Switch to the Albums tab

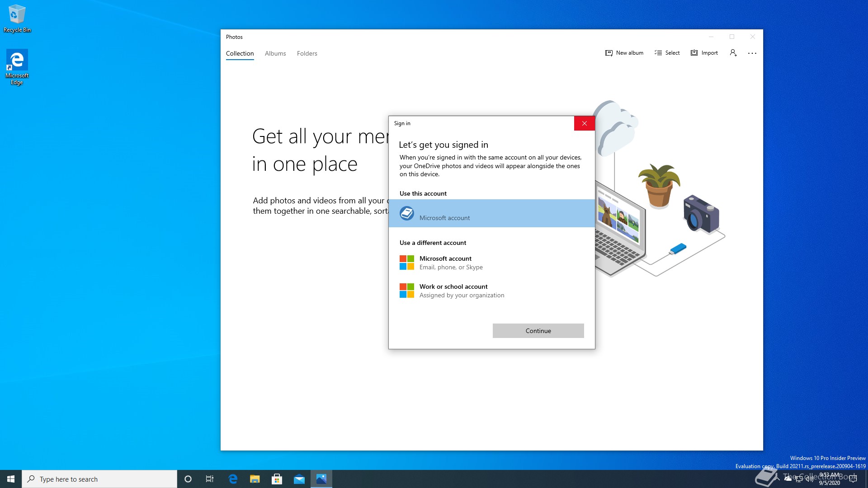point(275,53)
